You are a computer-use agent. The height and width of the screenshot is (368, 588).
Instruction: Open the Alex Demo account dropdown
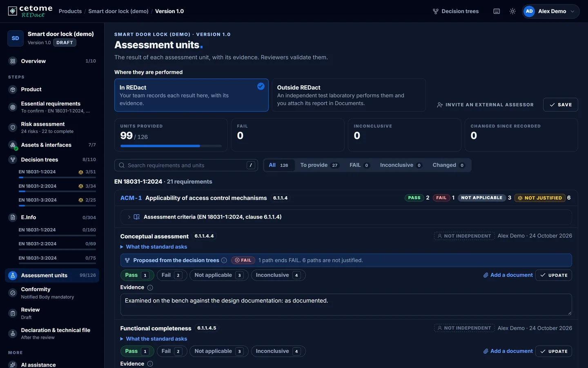pos(551,11)
